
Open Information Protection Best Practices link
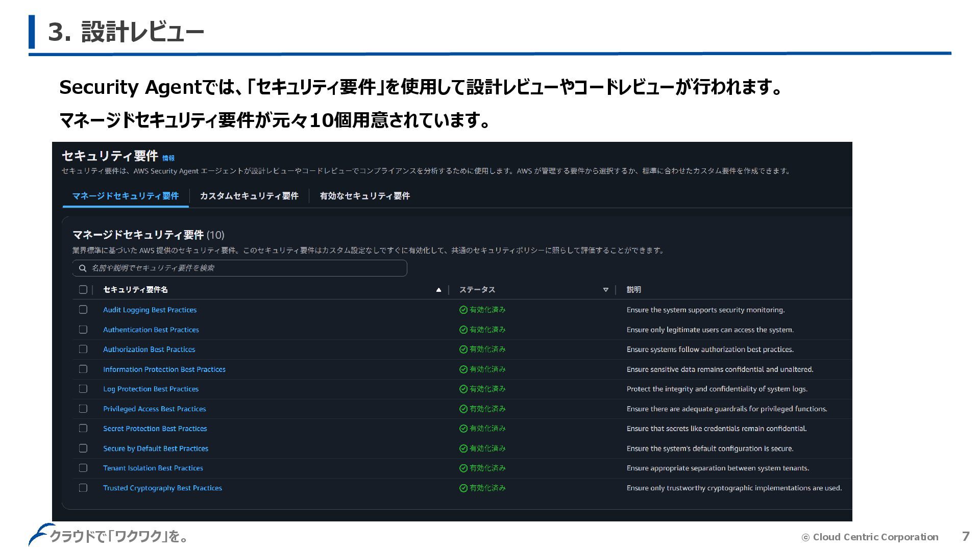point(164,369)
